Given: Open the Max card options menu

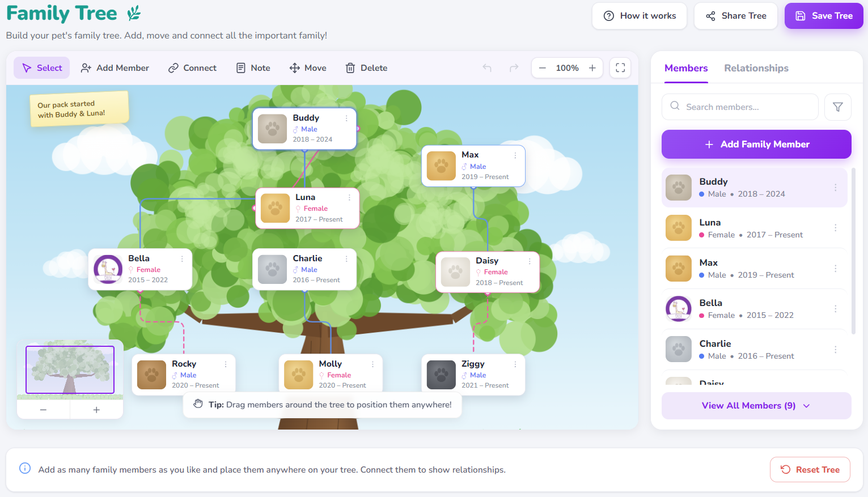Looking at the screenshot, I should pos(515,155).
